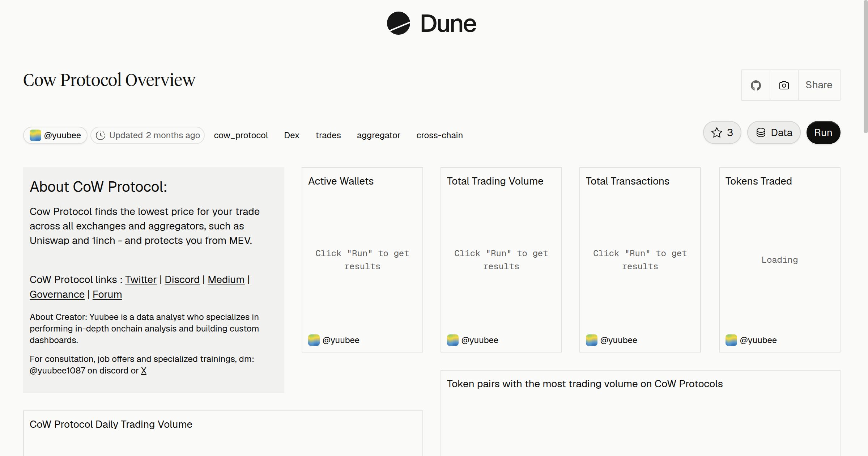The height and width of the screenshot is (456, 868).
Task: Click the Total Transactions card title
Action: point(627,181)
